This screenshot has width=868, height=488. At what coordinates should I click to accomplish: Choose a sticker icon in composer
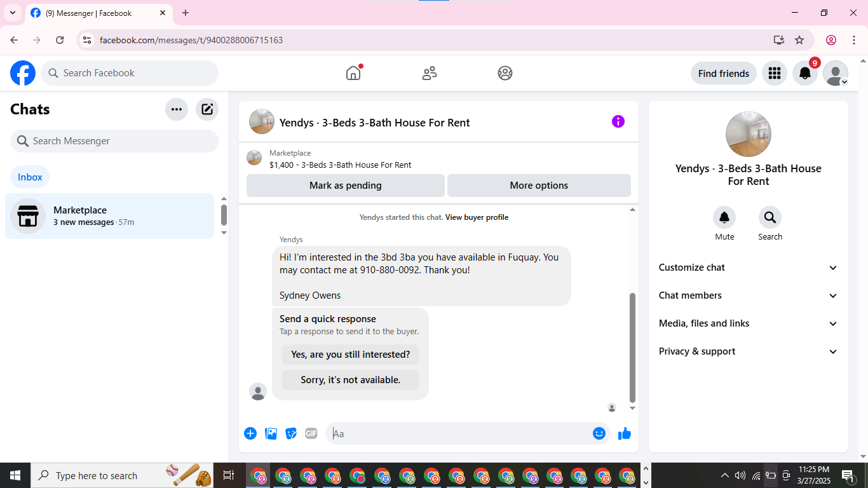click(291, 433)
